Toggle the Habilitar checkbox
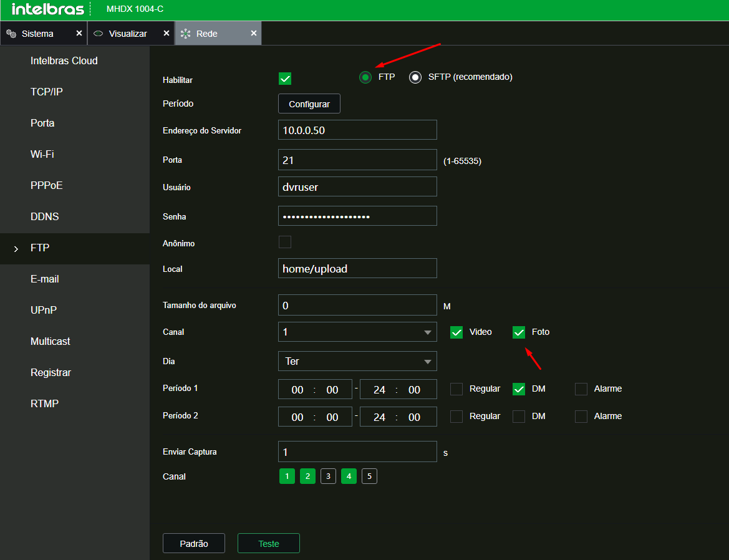 285,79
